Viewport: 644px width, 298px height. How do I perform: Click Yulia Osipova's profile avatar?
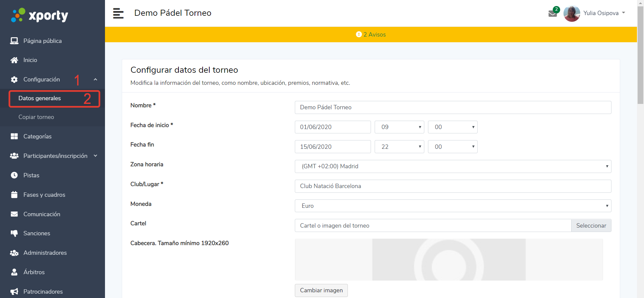coord(572,13)
